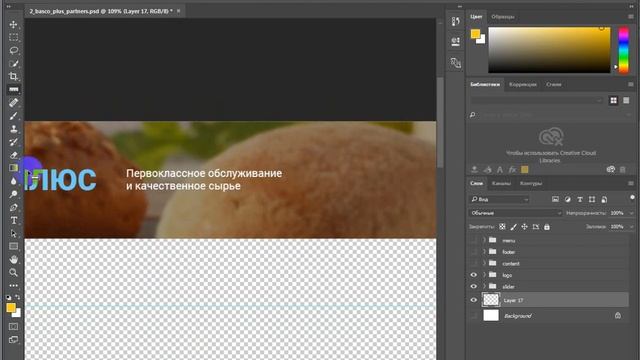Filter layers by pixel layer icon
Image resolution: width=640 pixels, height=360 pixels.
(555, 199)
